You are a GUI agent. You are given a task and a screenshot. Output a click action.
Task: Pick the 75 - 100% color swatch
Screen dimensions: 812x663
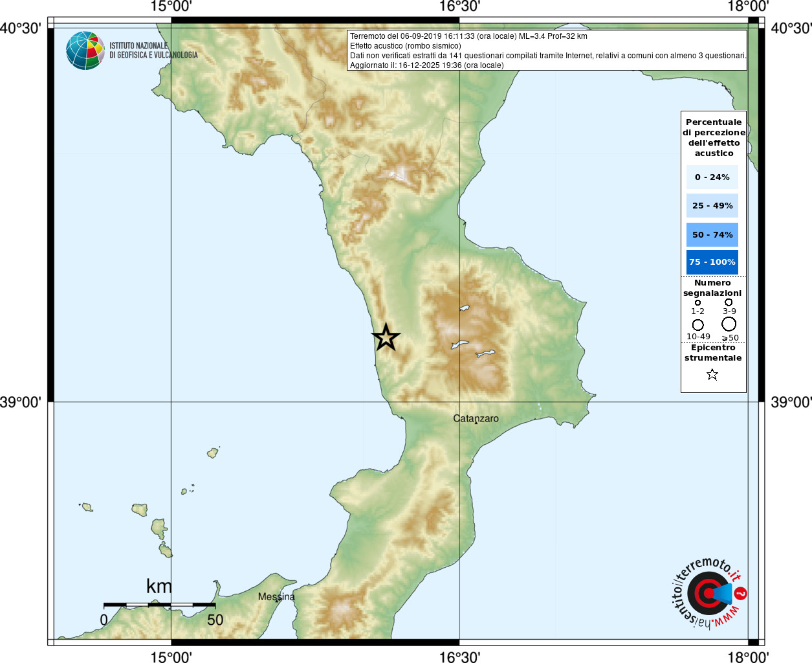(712, 262)
